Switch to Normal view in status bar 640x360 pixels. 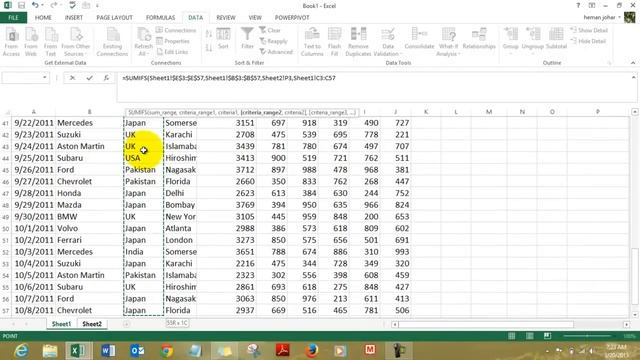click(511, 336)
